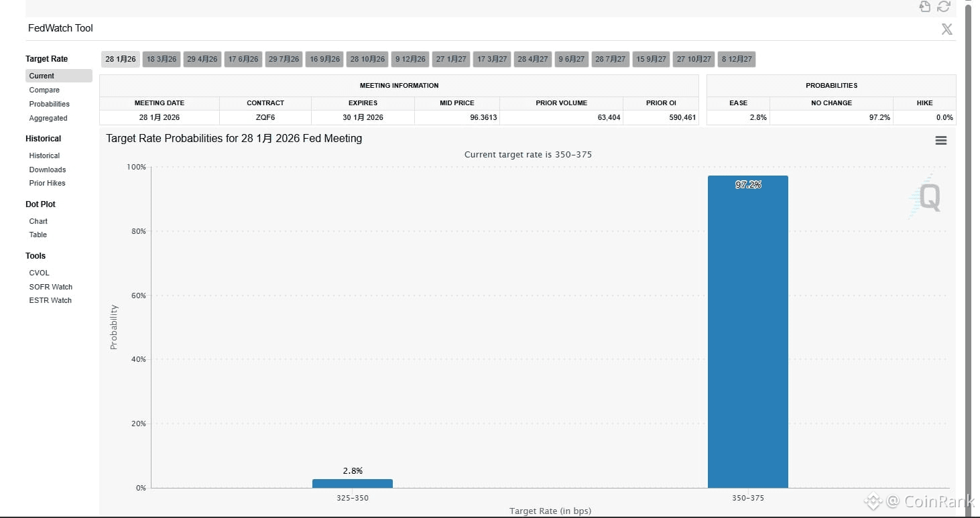980x518 pixels.
Task: Click the PROBABILITIES table heading
Action: click(x=831, y=86)
